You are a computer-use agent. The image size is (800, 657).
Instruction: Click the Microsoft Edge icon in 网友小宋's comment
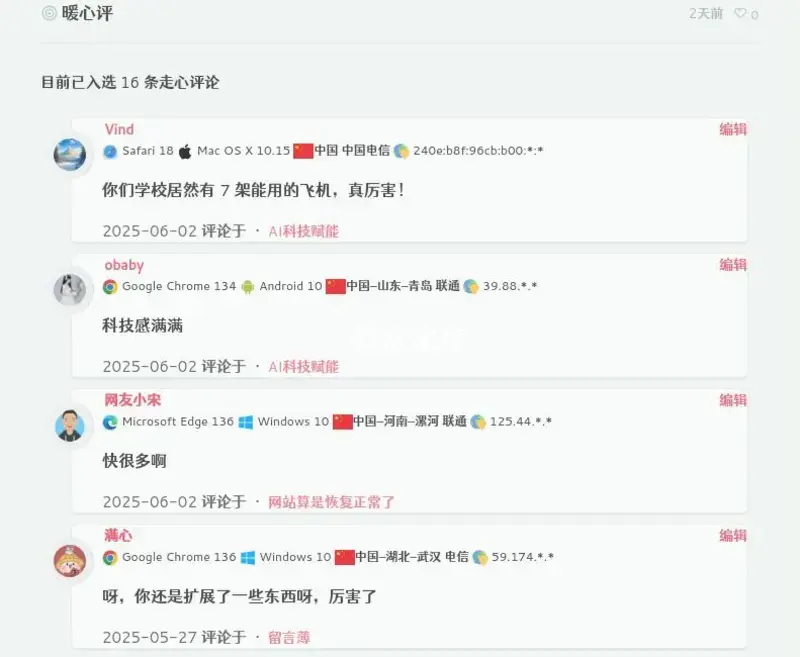(110, 422)
